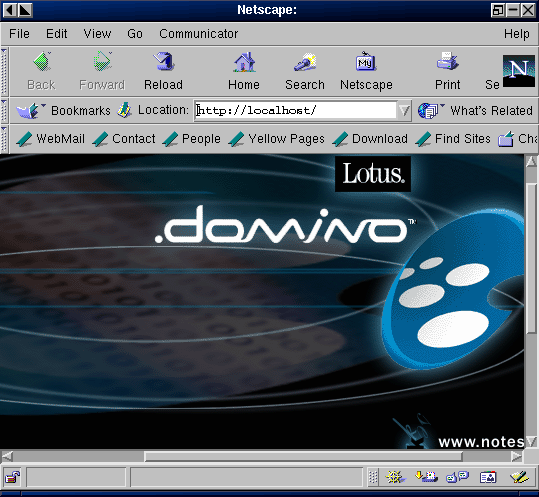Open the Communicator menu

198,34
